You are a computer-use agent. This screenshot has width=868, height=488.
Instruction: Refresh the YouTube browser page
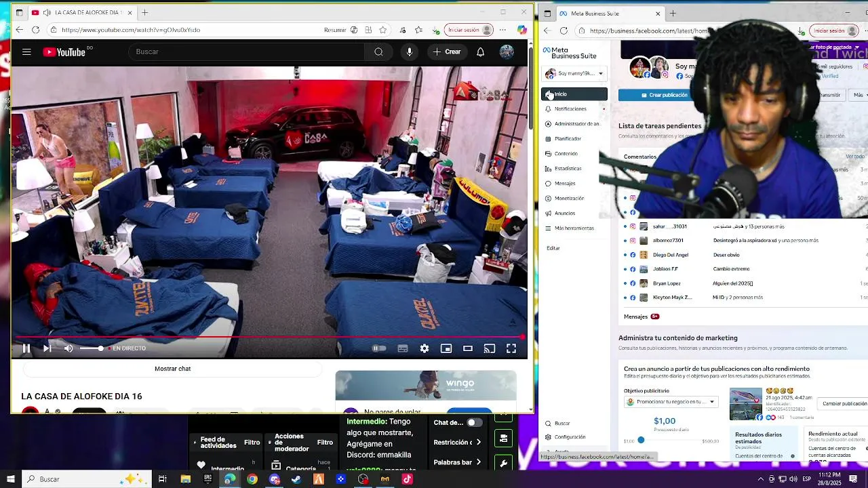[x=35, y=30]
